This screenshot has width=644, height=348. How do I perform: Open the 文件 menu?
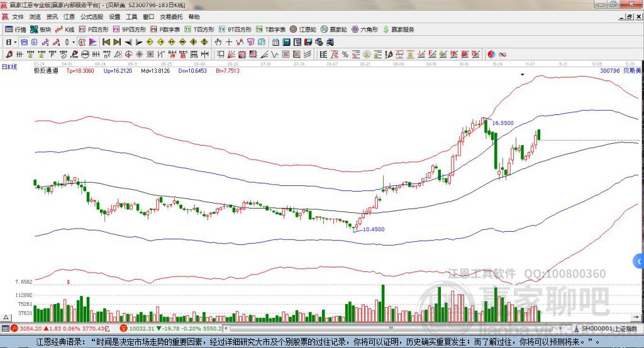point(18,17)
